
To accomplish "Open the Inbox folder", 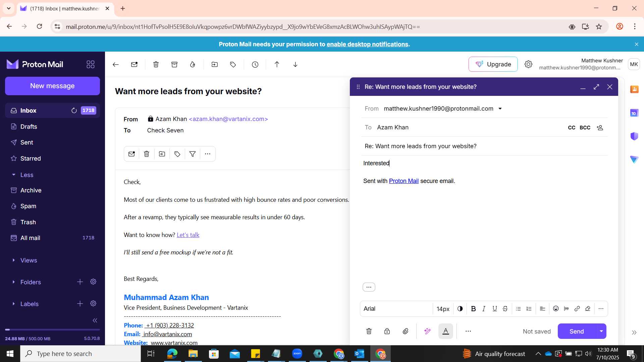I will 52,111.
